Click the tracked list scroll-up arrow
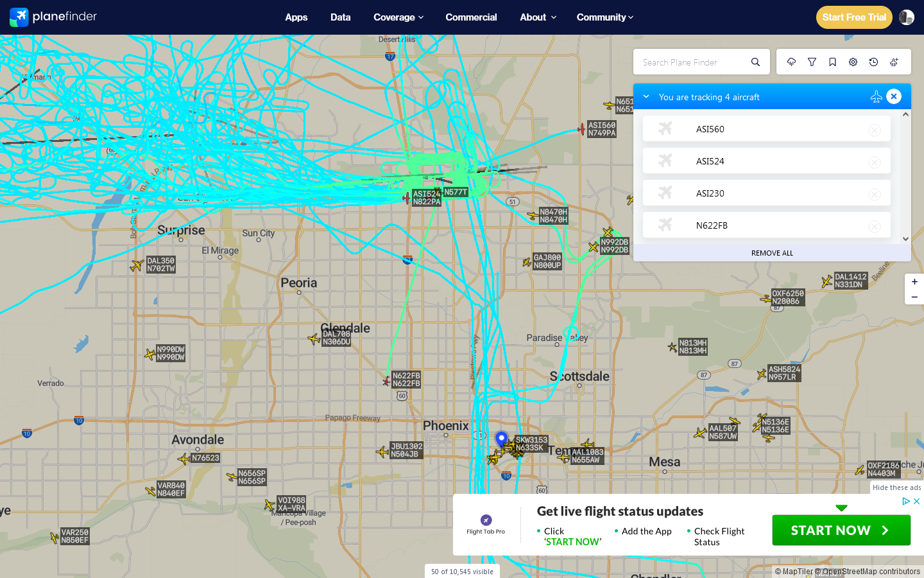The height and width of the screenshot is (578, 924). click(905, 114)
